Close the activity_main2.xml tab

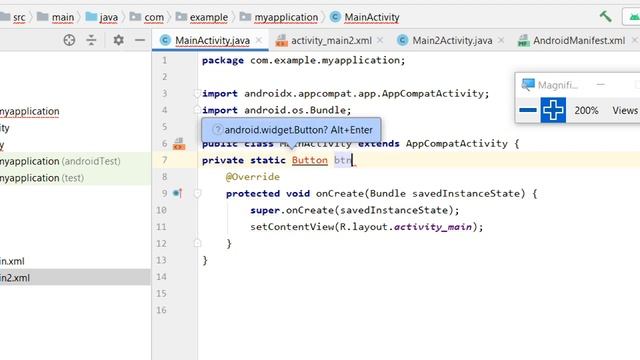click(380, 40)
